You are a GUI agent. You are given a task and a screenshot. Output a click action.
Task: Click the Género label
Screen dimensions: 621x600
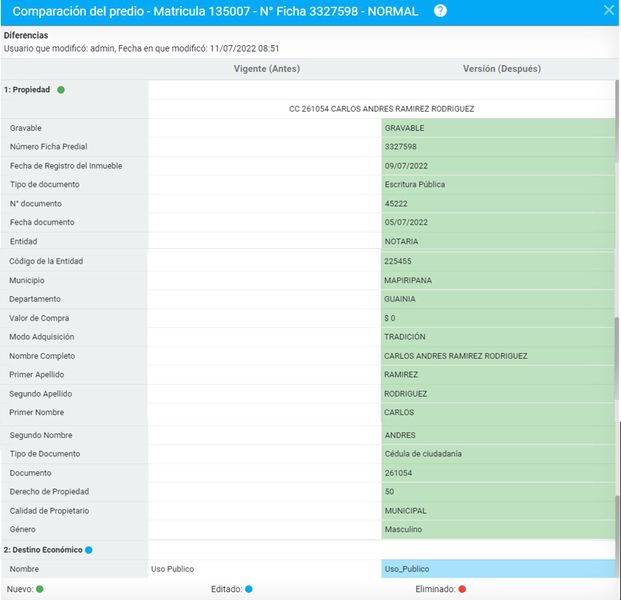(23, 530)
